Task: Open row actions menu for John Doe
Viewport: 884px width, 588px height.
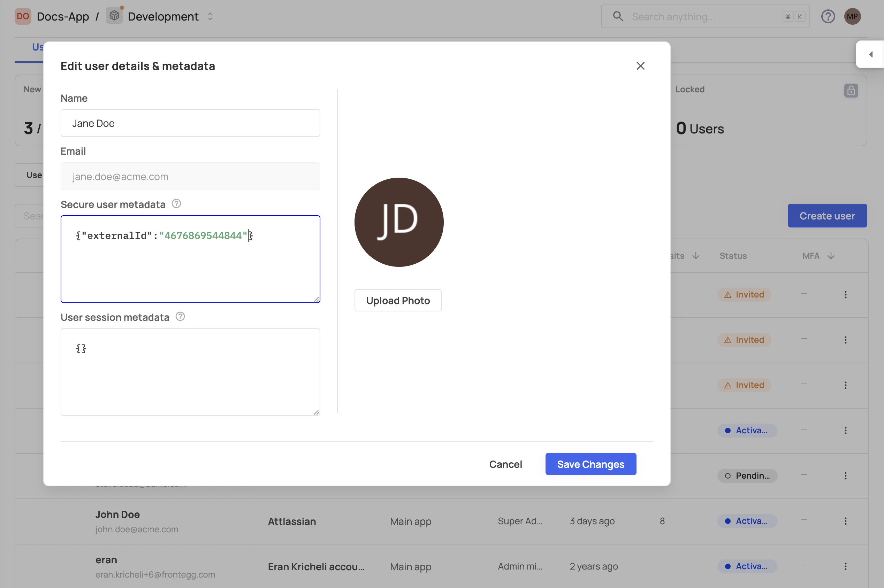Action: click(845, 521)
